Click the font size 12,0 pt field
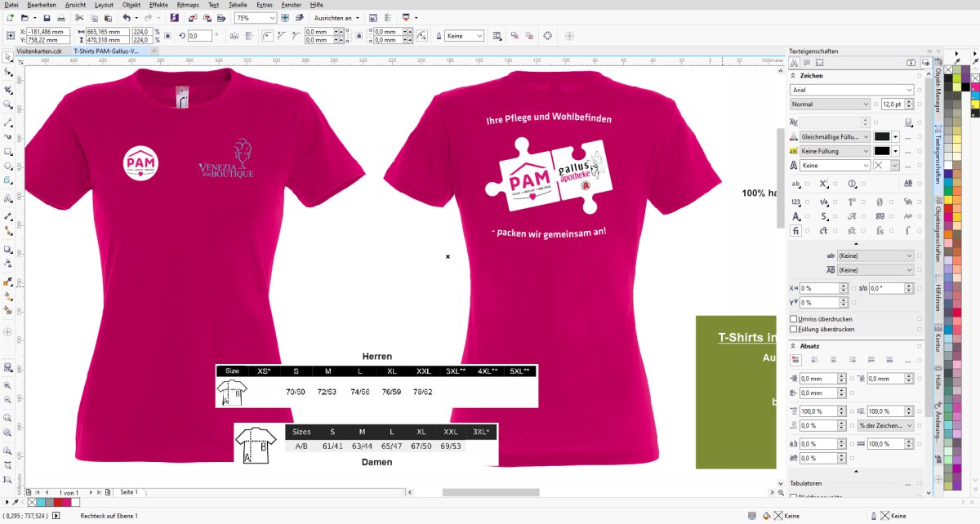This screenshot has width=980, height=524. [893, 104]
